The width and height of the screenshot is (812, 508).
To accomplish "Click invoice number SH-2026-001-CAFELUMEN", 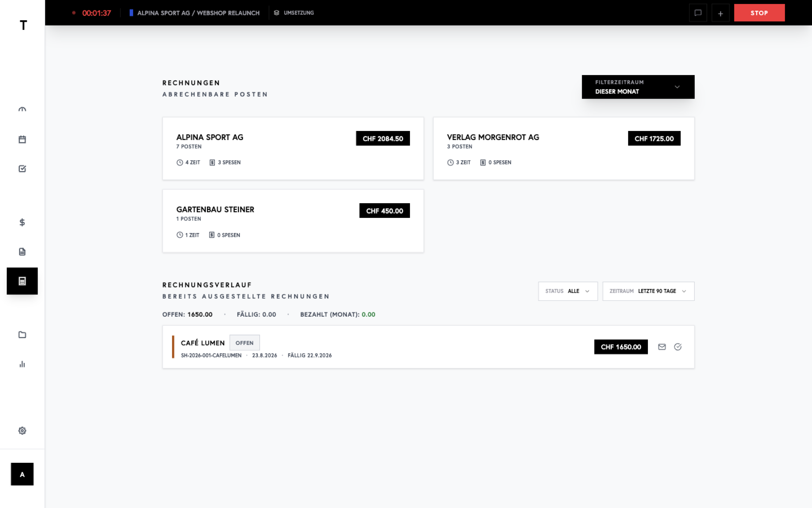I will pos(211,356).
